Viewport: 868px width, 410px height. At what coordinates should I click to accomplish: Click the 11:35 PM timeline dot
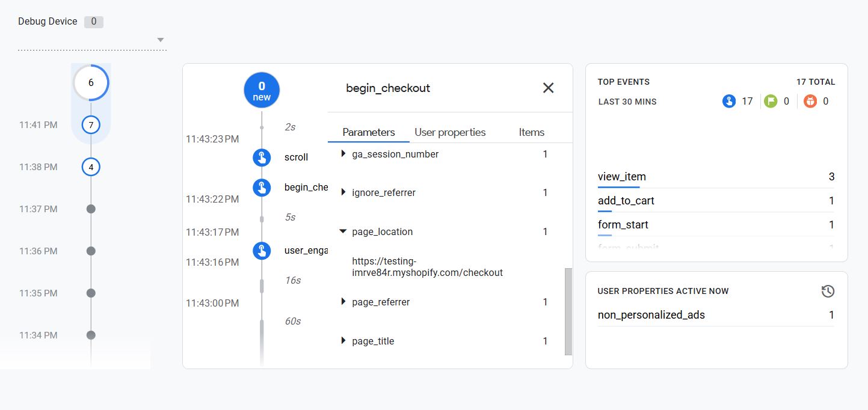(91, 293)
